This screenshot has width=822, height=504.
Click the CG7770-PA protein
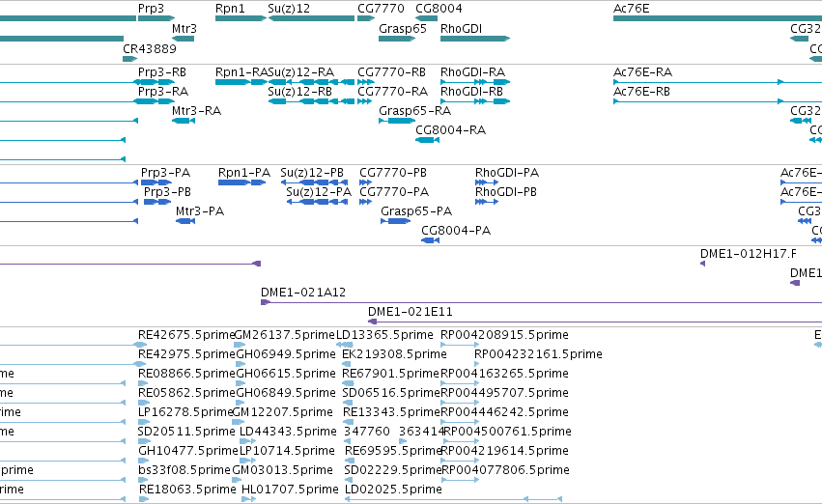coord(365,202)
